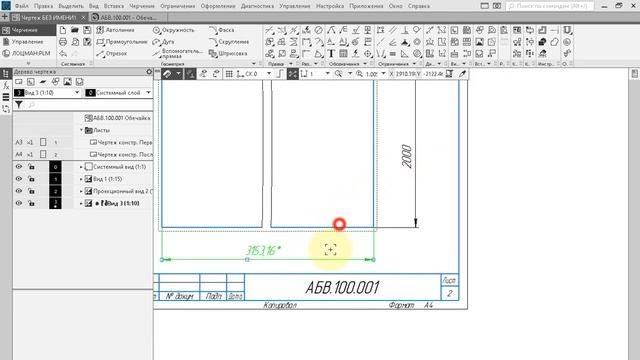The width and height of the screenshot is (640, 360).
Task: Expand the Вид 1 (1:15) tree node
Action: pyautogui.click(x=81, y=179)
